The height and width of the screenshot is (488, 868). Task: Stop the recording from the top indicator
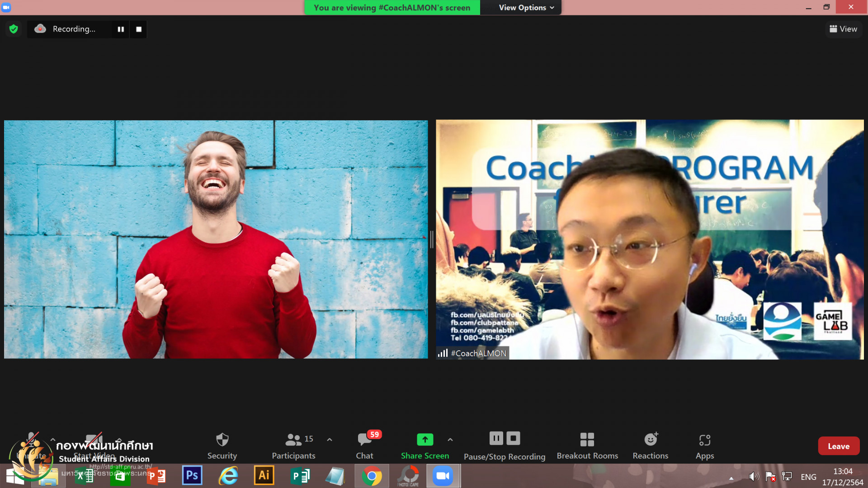(x=139, y=29)
